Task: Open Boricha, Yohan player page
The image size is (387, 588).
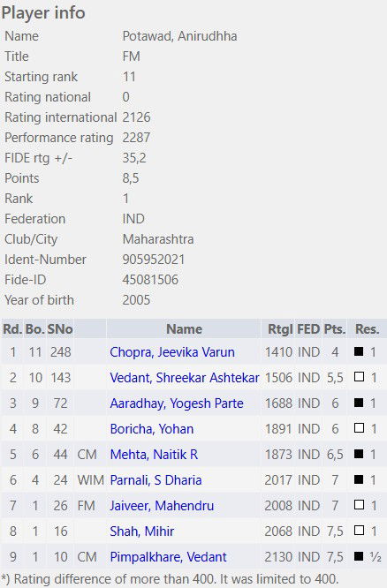Action: (x=152, y=428)
